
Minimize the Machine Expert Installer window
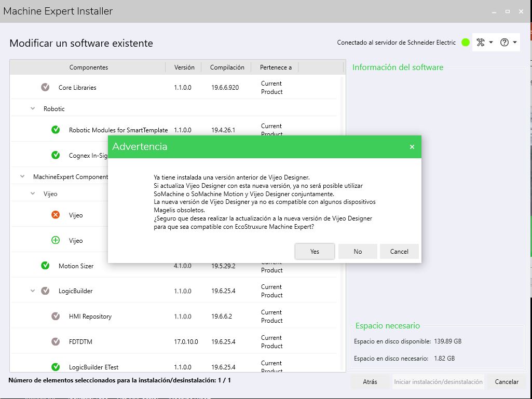click(494, 11)
